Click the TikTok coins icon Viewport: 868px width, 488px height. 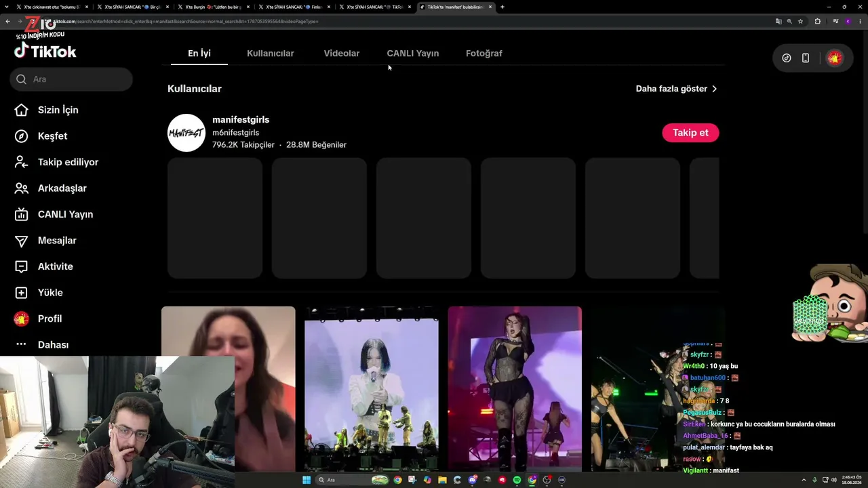click(787, 58)
